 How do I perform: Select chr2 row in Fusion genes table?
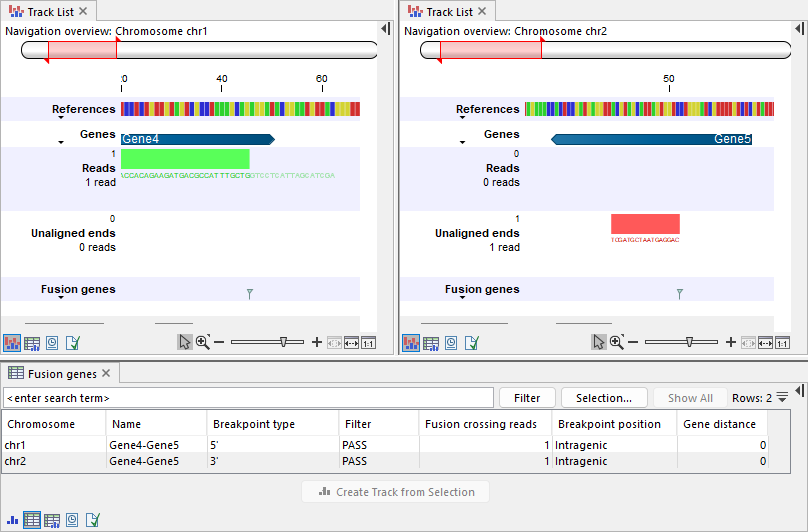(385, 461)
